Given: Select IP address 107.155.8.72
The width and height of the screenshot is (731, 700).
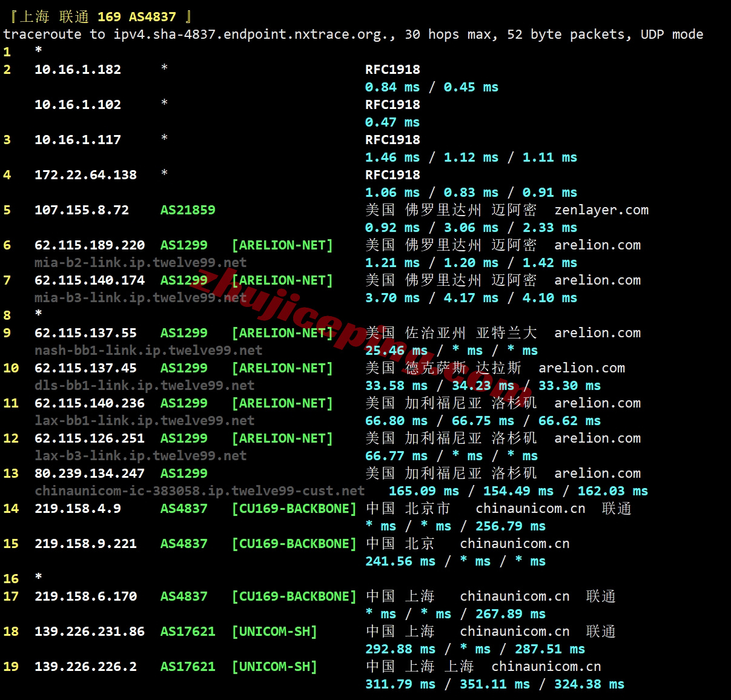Looking at the screenshot, I should (82, 210).
